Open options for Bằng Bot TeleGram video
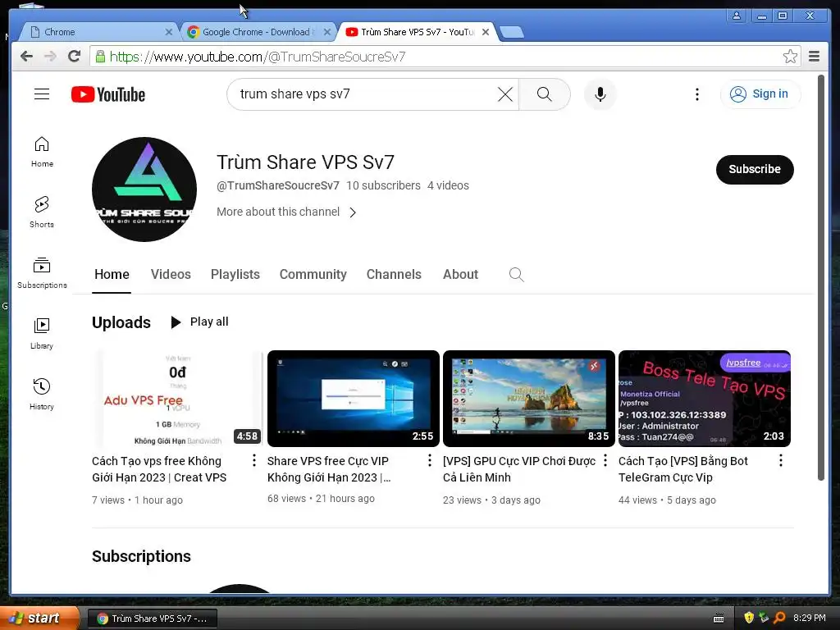Image resolution: width=840 pixels, height=630 pixels. coord(781,460)
